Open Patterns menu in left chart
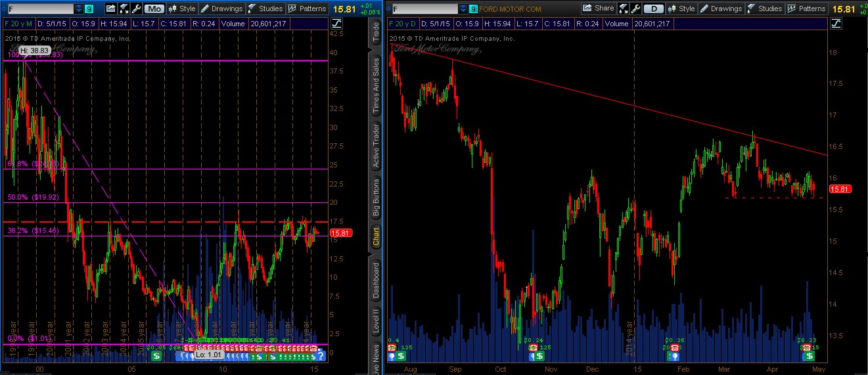 tap(306, 9)
